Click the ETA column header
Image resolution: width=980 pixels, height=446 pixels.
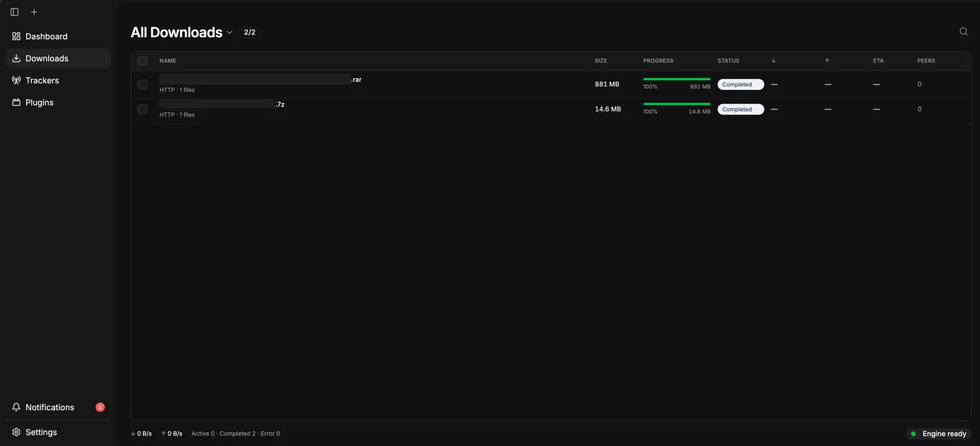[878, 61]
